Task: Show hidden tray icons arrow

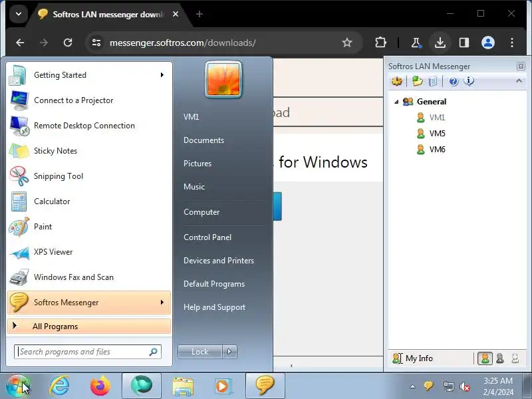Action: (x=412, y=386)
